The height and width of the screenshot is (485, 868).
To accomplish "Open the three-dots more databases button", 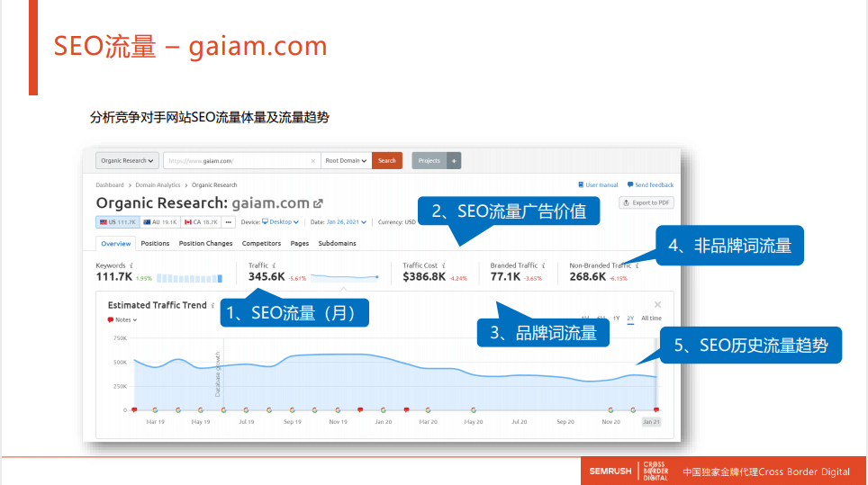I will (228, 222).
